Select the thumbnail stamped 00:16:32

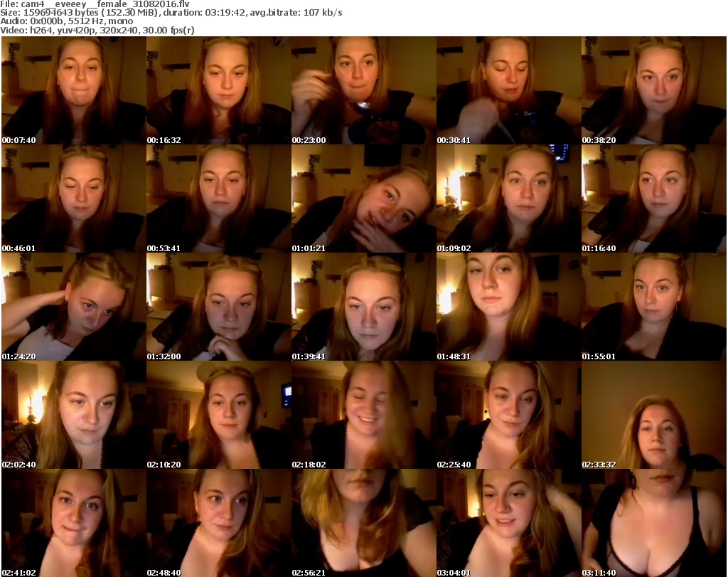pyautogui.click(x=219, y=90)
